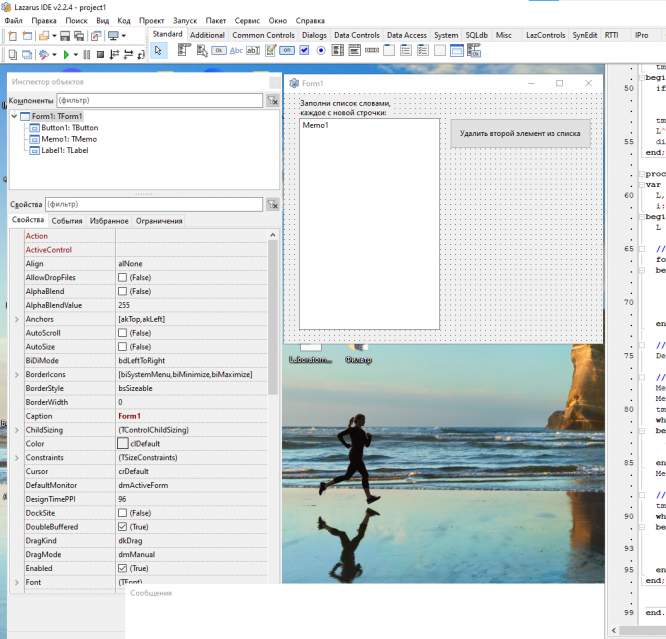The height and width of the screenshot is (639, 666).
Task: Select the arrow selection tool in palette
Action: click(x=160, y=50)
